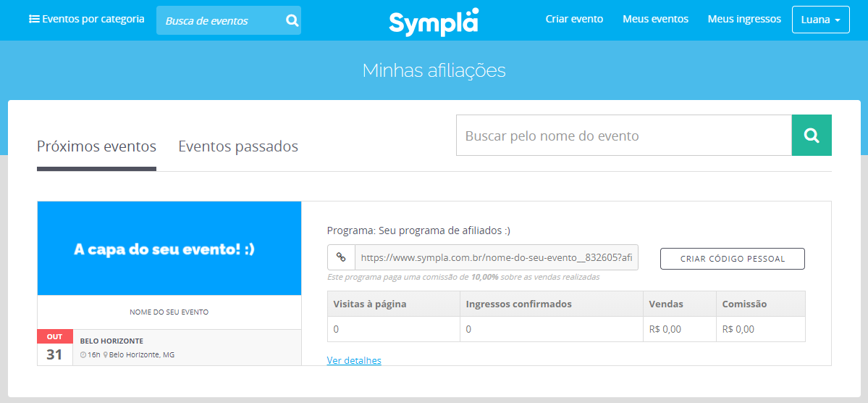Click the Buscar pelo nome do evento field
This screenshot has height=403, width=868.
pyautogui.click(x=624, y=136)
